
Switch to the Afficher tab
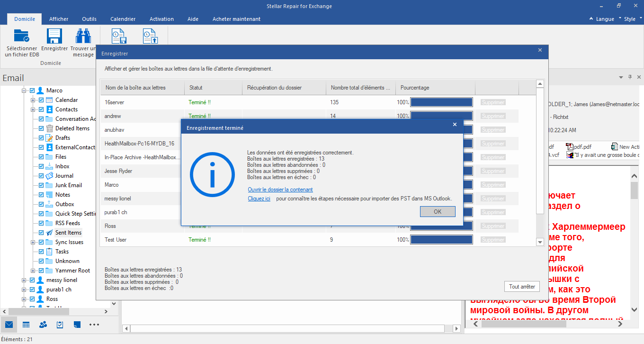pyautogui.click(x=59, y=19)
